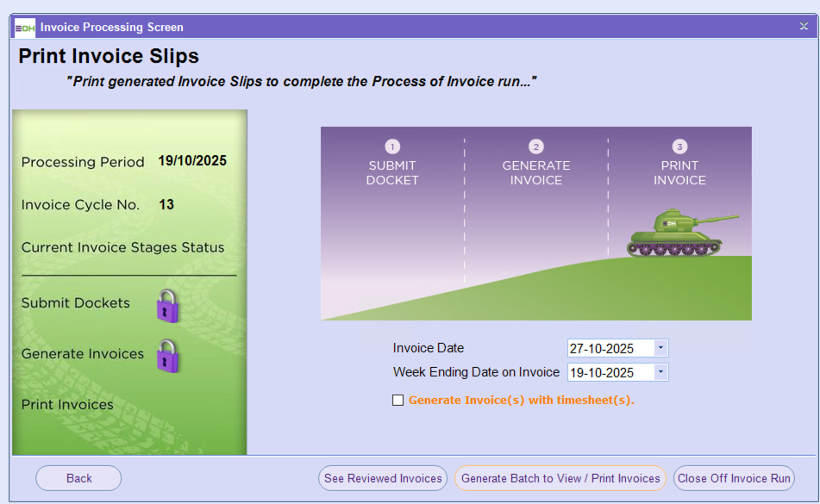This screenshot has width=820, height=504.
Task: Click the Invoice Date field 27-10-2025
Action: pos(608,348)
